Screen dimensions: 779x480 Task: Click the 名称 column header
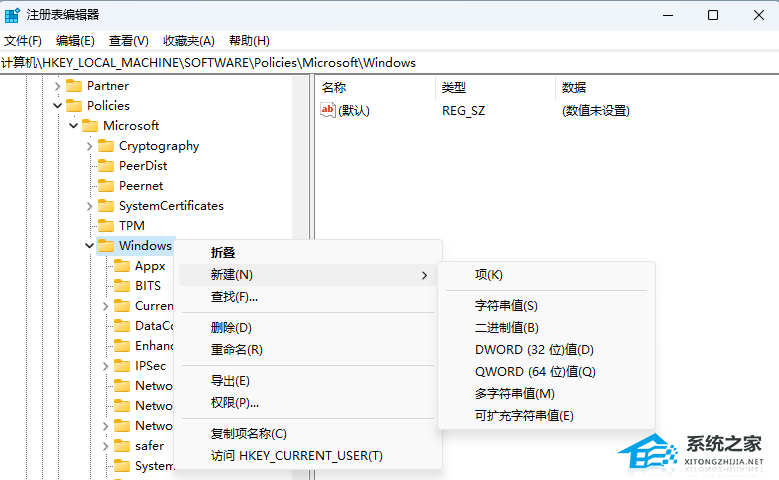pyautogui.click(x=334, y=88)
